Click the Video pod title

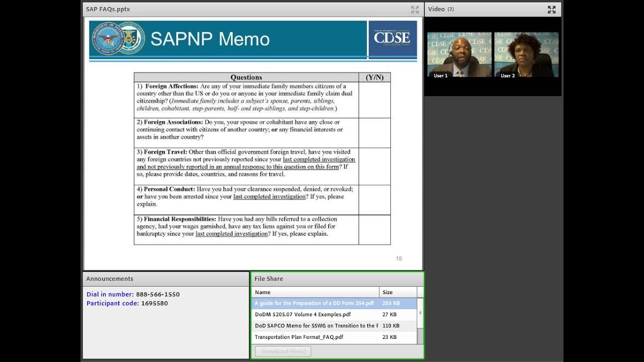(x=436, y=9)
